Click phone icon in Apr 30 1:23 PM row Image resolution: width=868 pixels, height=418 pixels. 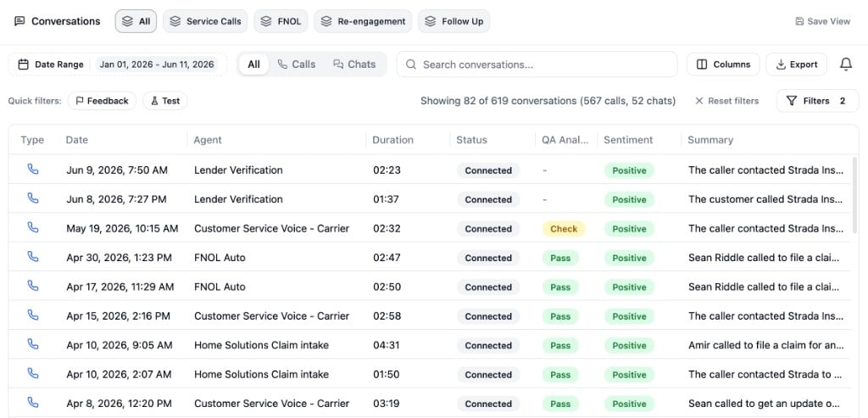(33, 257)
